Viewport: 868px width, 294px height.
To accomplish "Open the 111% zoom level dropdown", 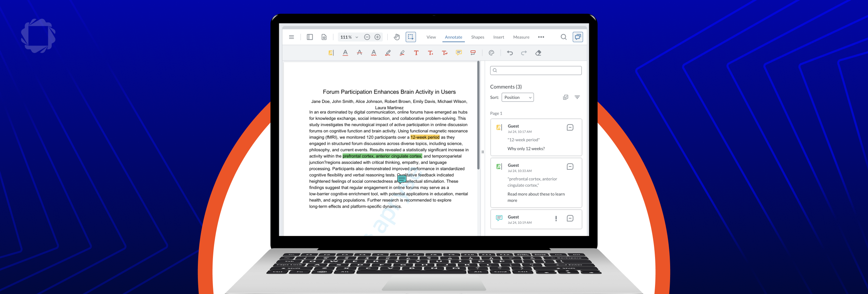I will pyautogui.click(x=349, y=37).
